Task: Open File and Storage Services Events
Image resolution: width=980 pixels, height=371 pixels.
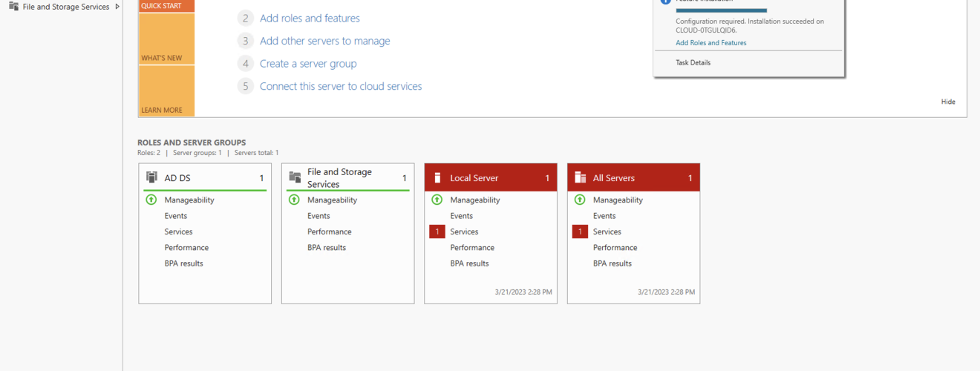Action: point(318,216)
